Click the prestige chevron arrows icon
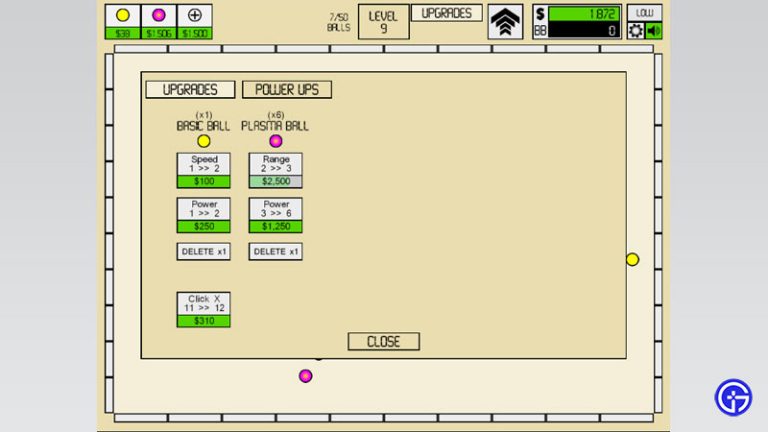Screen dimensions: 768x432 pos(505,22)
